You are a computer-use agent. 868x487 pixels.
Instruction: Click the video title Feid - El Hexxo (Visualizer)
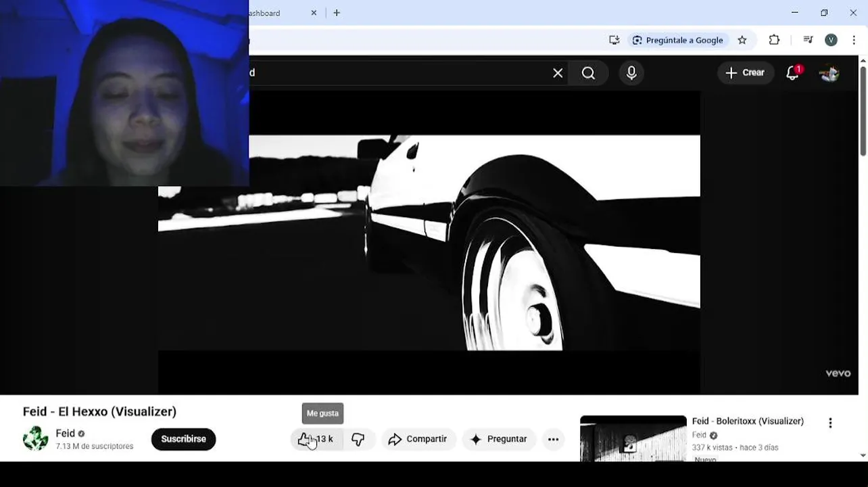pyautogui.click(x=99, y=411)
